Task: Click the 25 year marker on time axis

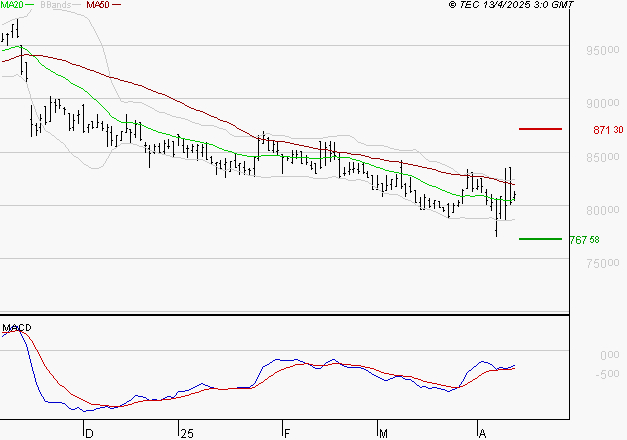Action: pyautogui.click(x=185, y=433)
